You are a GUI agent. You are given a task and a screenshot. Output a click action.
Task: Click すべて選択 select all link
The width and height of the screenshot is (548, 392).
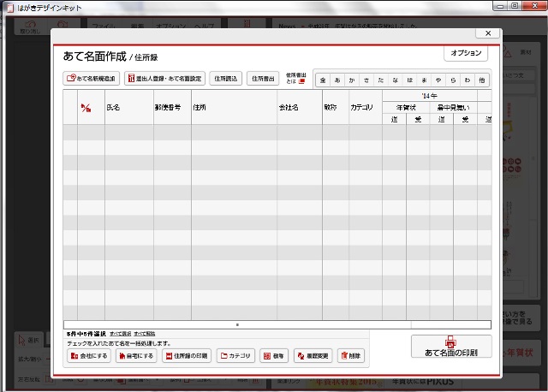point(121,333)
